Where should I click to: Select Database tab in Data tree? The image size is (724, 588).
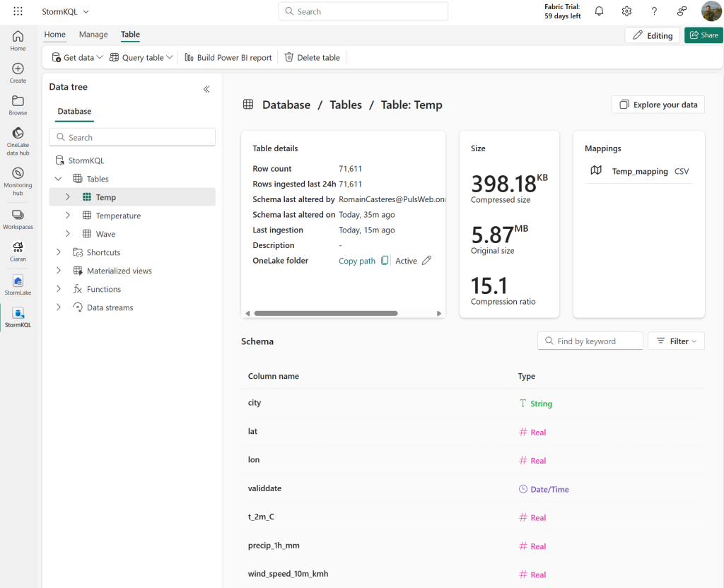74,112
